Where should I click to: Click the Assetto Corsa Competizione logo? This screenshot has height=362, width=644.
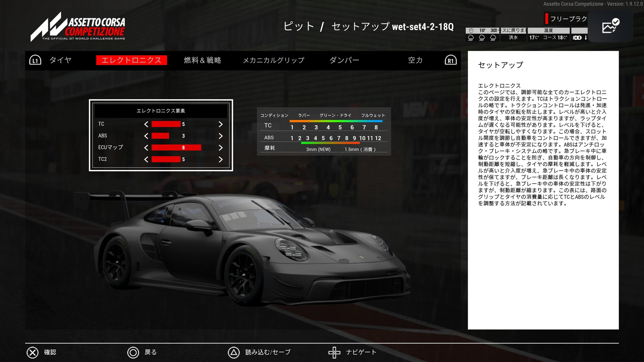coord(78,27)
